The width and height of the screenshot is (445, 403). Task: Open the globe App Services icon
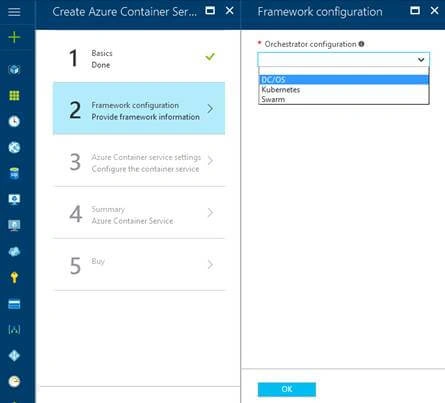pyautogui.click(x=14, y=147)
